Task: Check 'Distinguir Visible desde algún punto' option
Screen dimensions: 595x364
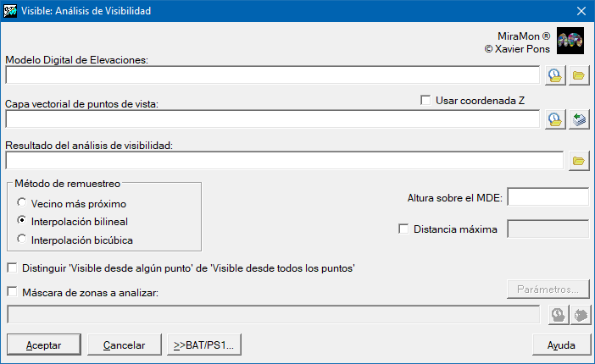Action: coord(12,267)
